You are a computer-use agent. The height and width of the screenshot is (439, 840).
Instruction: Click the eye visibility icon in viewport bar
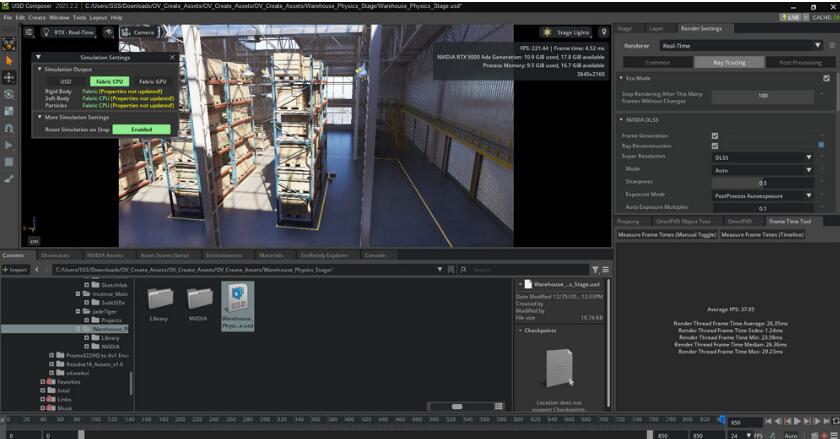click(x=108, y=32)
